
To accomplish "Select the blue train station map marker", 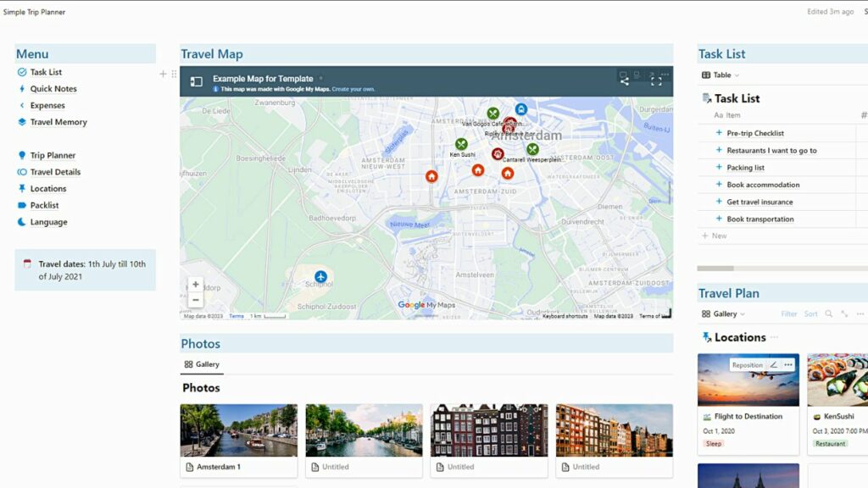I will [x=521, y=109].
